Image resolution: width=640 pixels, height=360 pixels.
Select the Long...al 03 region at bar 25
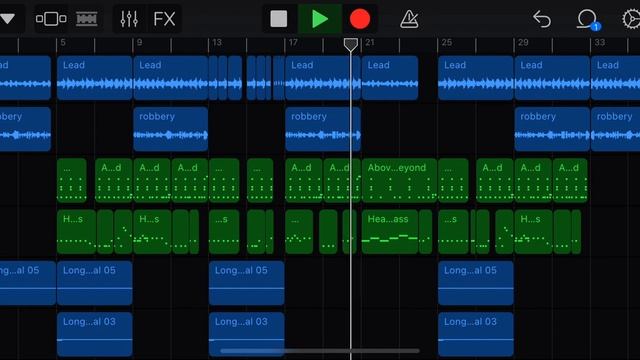tap(476, 334)
